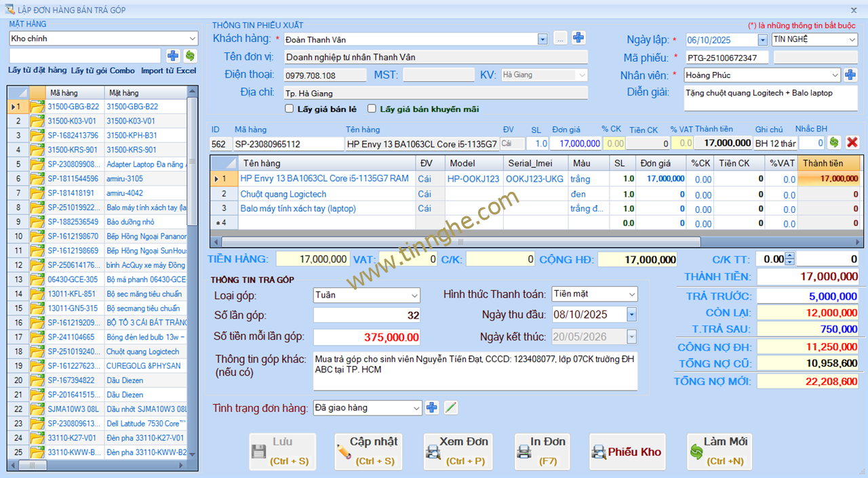The height and width of the screenshot is (478, 868).
Task: Click the C/K TT percent spinner arrows
Action: click(789, 259)
